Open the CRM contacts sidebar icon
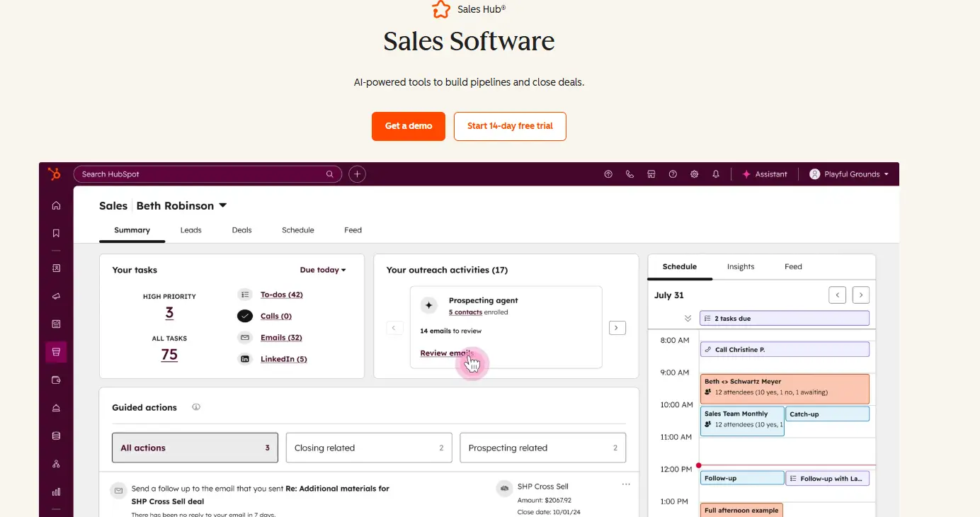This screenshot has height=517, width=980. coord(56,268)
